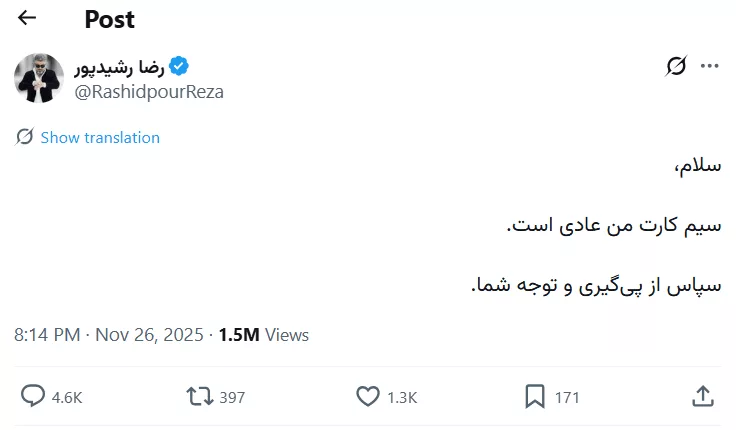The image size is (736, 430).
Task: Like the post with the heart icon
Action: (x=368, y=397)
